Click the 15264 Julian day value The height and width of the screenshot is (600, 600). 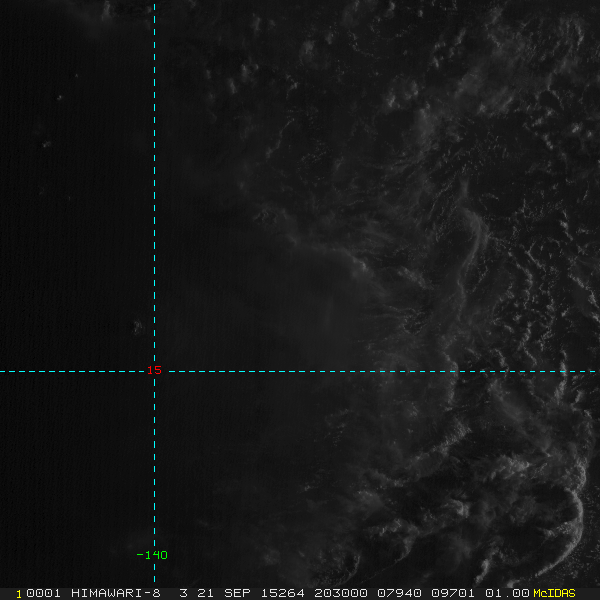(x=282, y=593)
